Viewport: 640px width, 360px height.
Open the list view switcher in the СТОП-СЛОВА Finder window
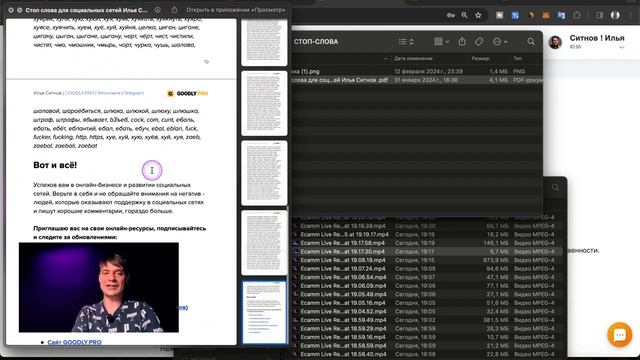point(406,42)
